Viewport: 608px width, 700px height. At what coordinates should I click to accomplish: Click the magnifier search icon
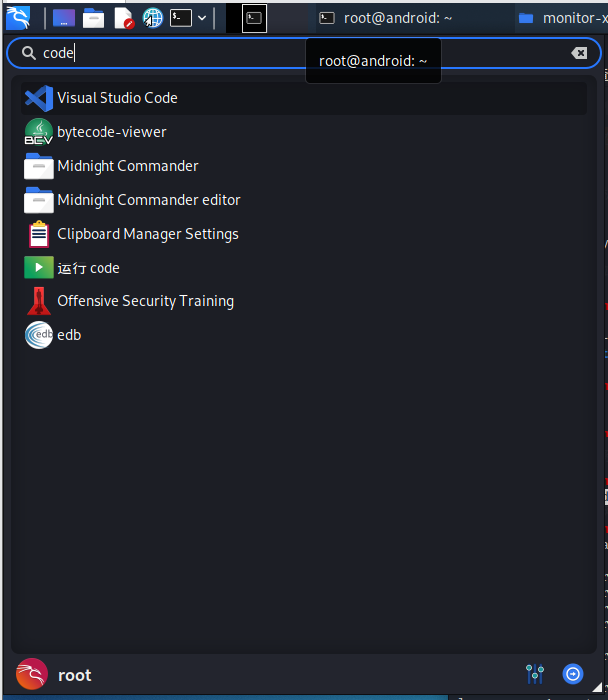tap(29, 53)
